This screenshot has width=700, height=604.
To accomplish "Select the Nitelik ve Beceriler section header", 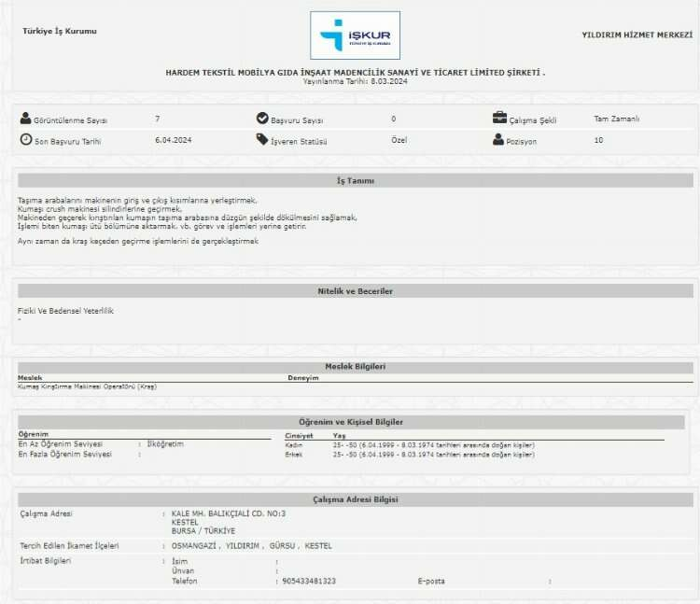I will [x=355, y=291].
